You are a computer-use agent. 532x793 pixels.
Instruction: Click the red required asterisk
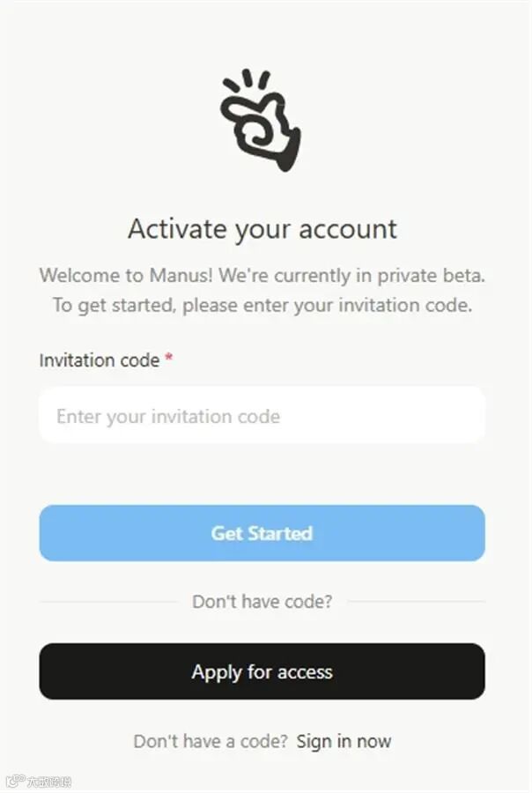169,358
